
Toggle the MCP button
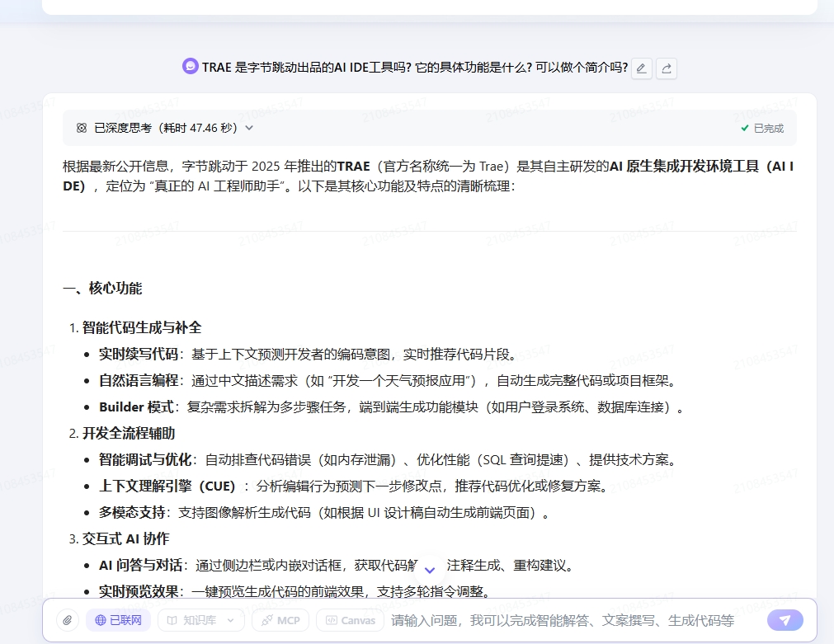point(280,620)
